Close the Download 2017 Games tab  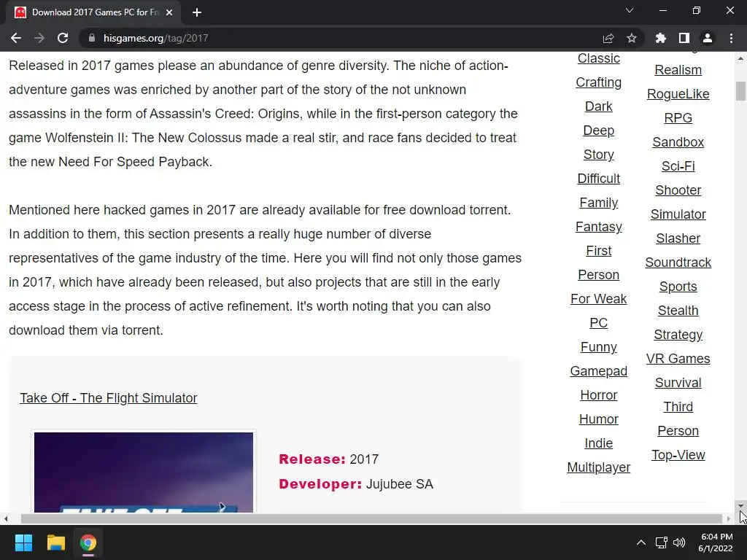point(169,12)
